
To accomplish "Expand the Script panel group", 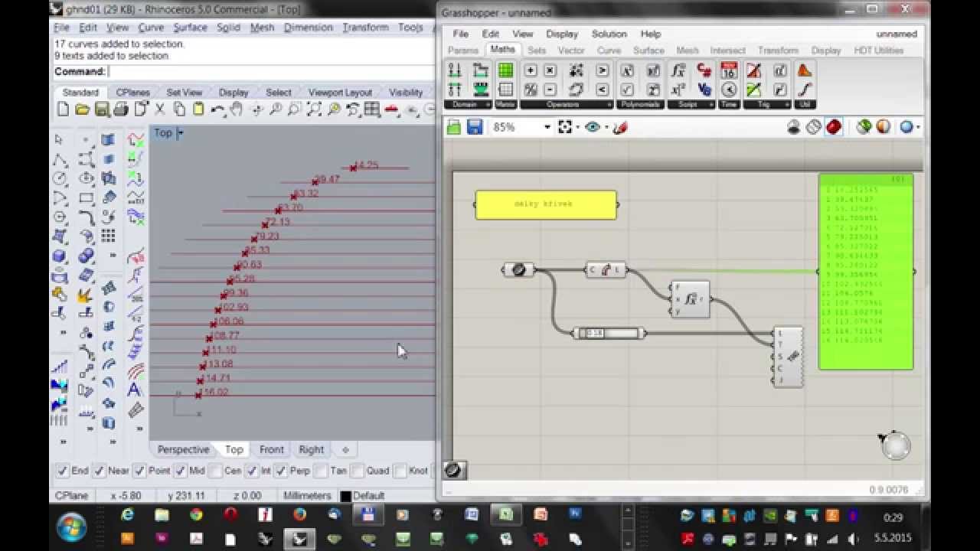I will [691, 104].
